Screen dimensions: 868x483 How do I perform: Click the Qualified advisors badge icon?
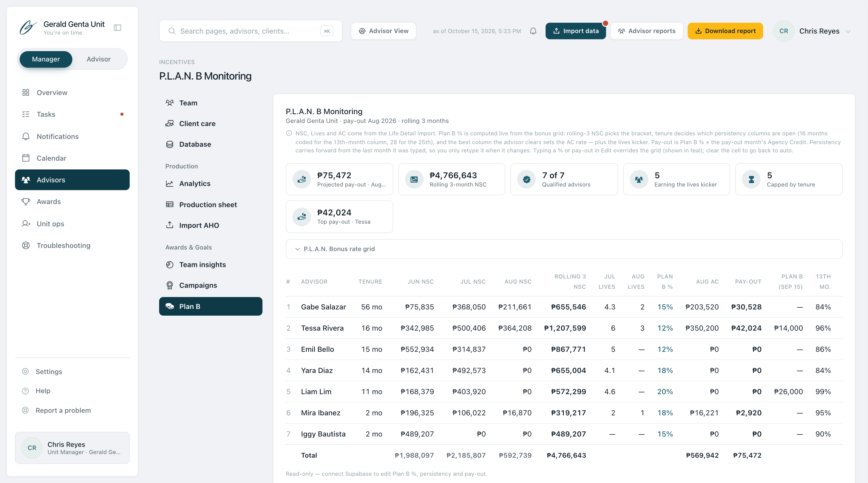coord(527,179)
